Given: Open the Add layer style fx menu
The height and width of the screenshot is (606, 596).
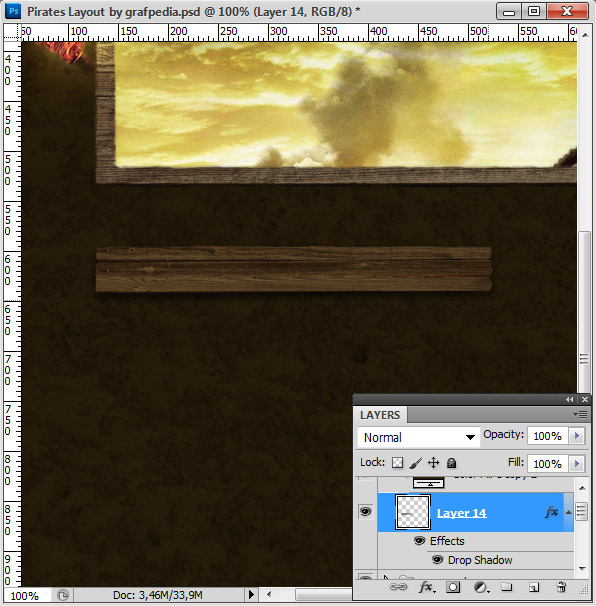Looking at the screenshot, I should coord(427,587).
